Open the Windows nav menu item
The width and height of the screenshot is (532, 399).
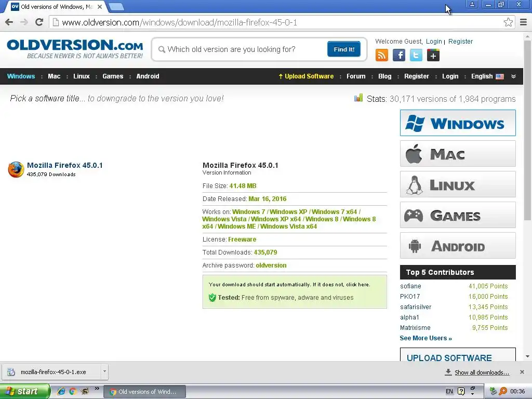[21, 76]
